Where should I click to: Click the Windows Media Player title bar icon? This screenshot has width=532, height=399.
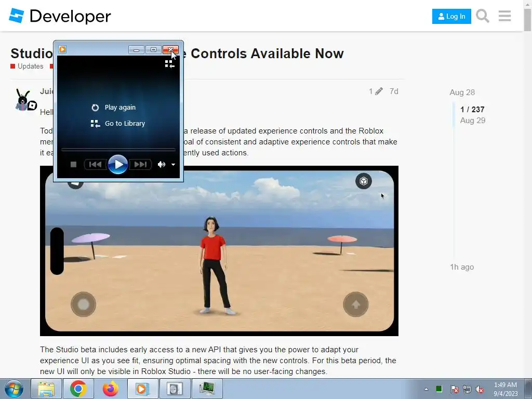click(x=62, y=49)
